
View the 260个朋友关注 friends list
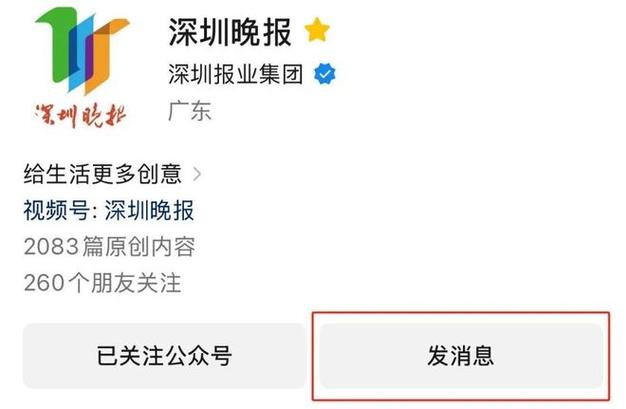[x=102, y=283]
